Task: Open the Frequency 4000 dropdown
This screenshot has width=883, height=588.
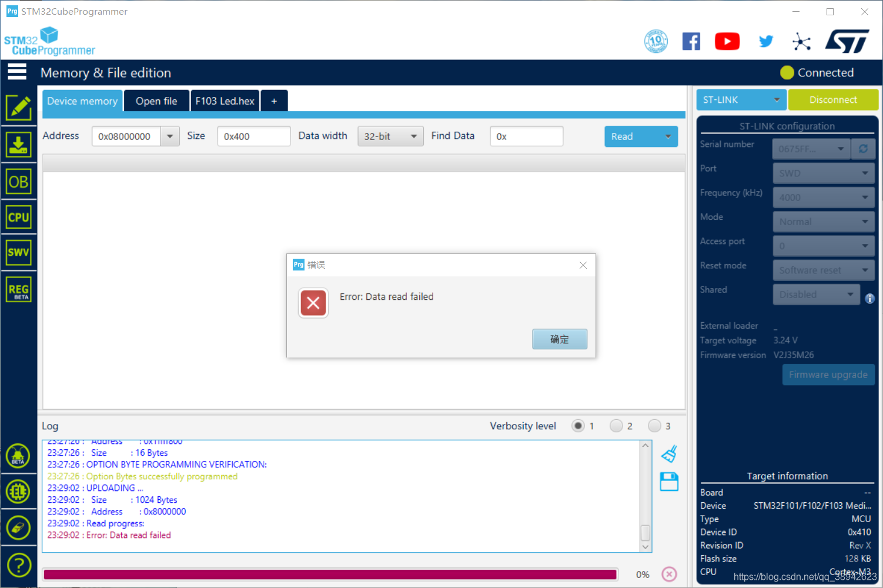Action: pos(824,198)
